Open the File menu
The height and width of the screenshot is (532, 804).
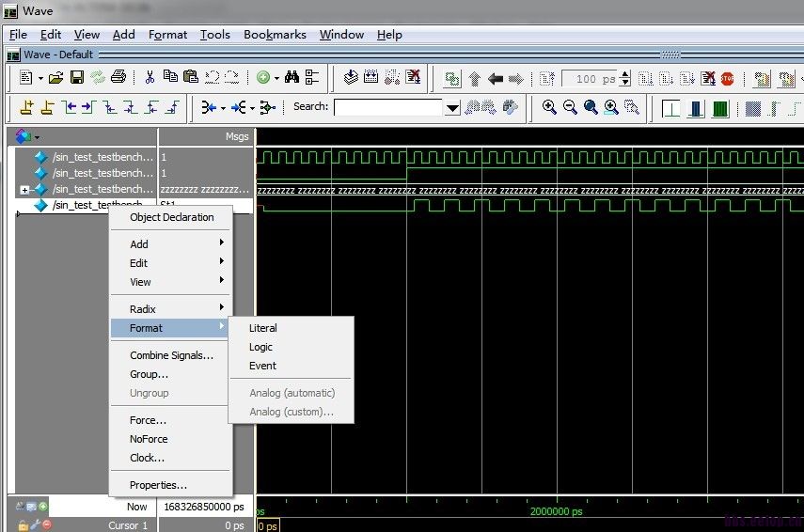point(18,35)
